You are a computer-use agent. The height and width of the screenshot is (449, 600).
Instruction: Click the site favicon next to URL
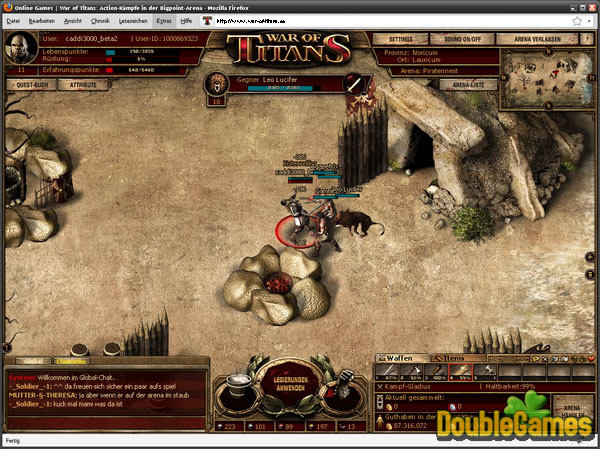point(207,21)
